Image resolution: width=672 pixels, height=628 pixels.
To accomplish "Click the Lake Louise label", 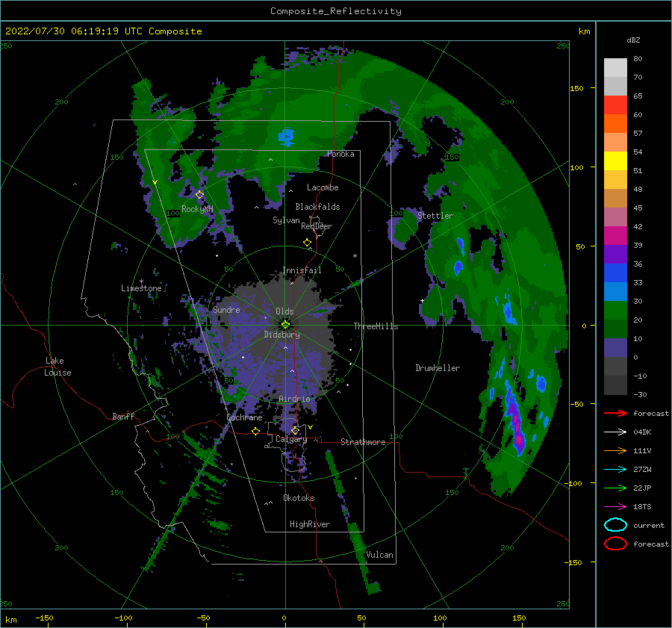I will coord(57,367).
